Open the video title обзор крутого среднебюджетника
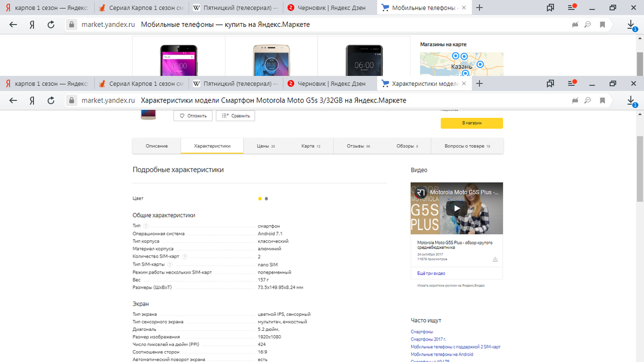 [455, 245]
